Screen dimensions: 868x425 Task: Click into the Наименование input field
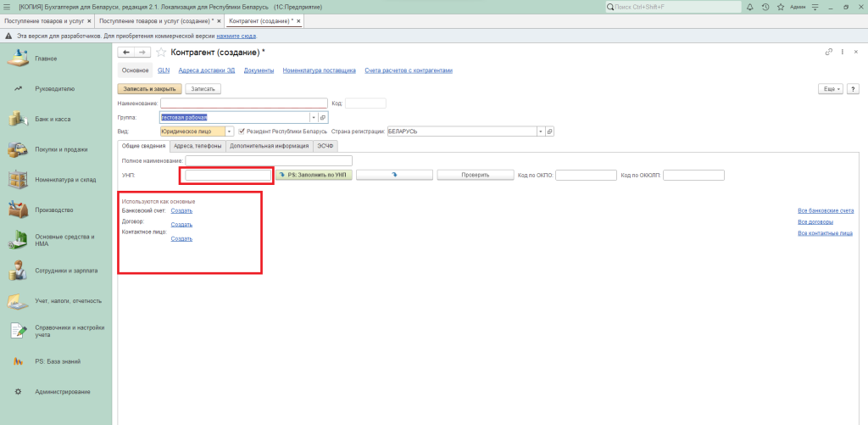click(250, 103)
